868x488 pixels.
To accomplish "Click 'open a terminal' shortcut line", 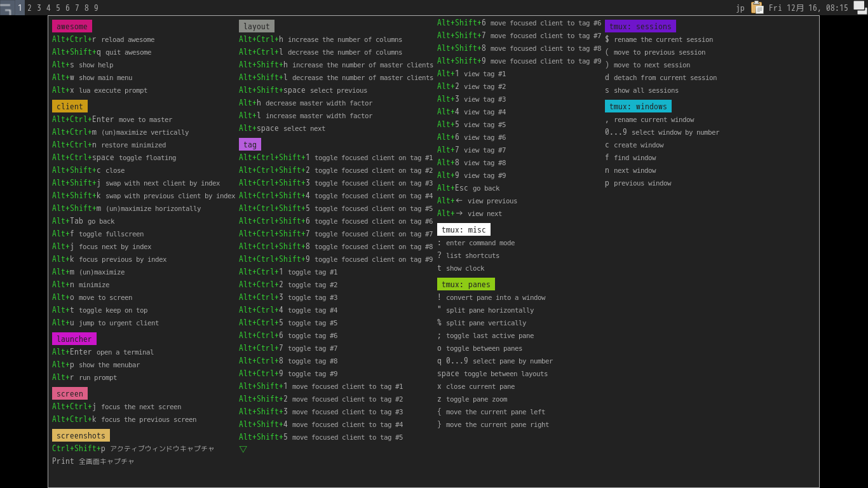I will [x=103, y=352].
